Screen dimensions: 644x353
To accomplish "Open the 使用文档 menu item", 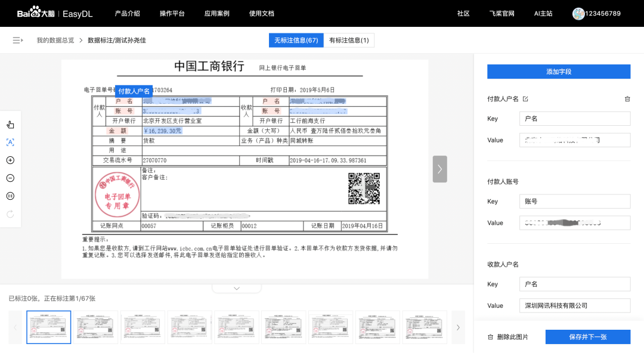I will tap(261, 13).
